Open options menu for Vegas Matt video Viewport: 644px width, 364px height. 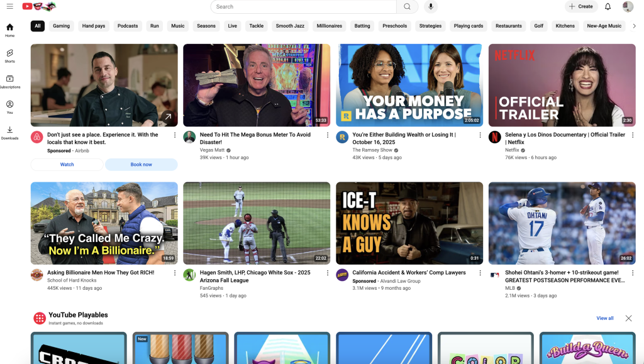328,135
